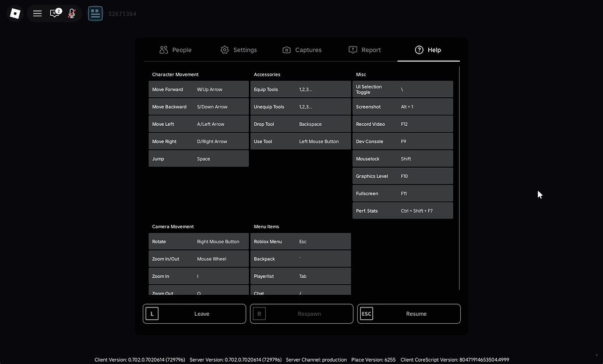603x364 pixels.
Task: Click the Roblox Menu row
Action: pyautogui.click(x=301, y=241)
